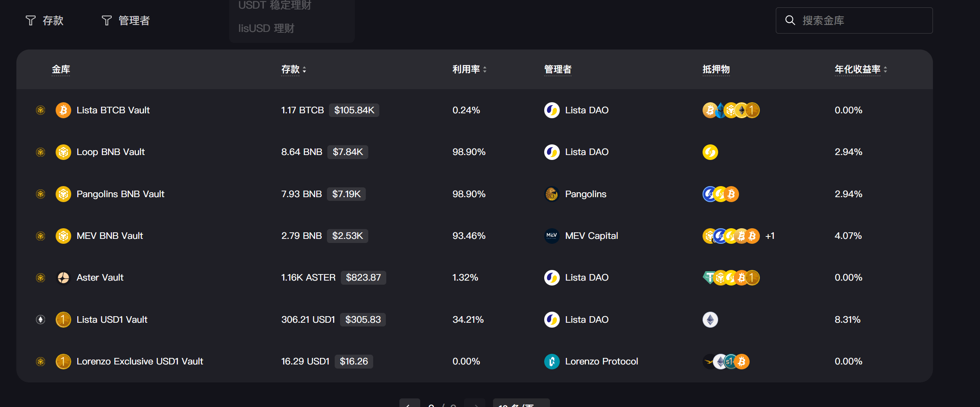Click the collateral icons of the Pangolins BNB Vault
Image resolution: width=980 pixels, height=407 pixels.
pyautogui.click(x=721, y=194)
